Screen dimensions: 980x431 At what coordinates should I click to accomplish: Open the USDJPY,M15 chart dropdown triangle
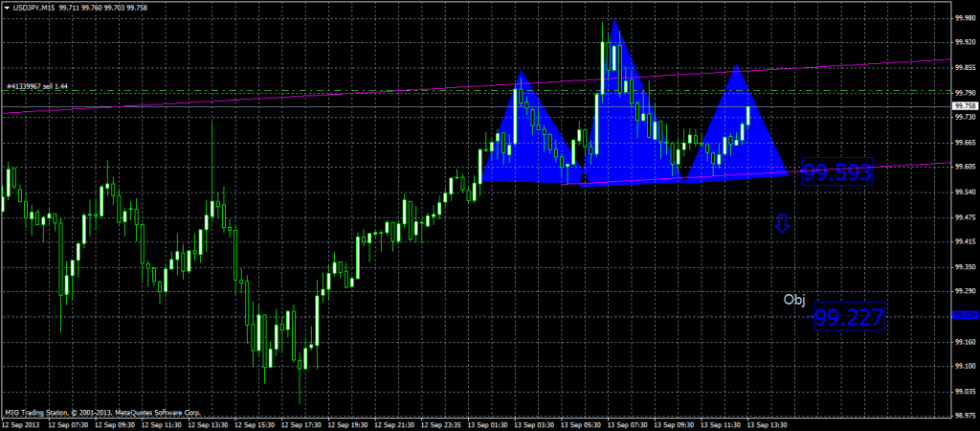[7, 8]
